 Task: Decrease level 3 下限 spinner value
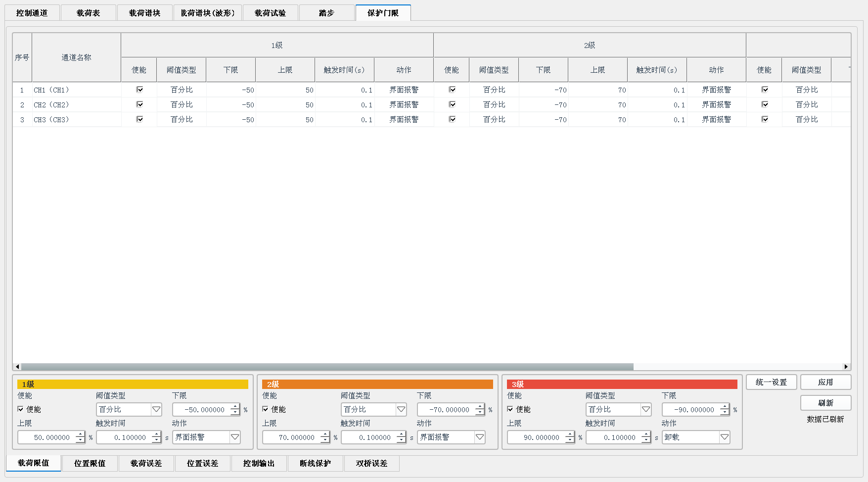[x=725, y=413]
